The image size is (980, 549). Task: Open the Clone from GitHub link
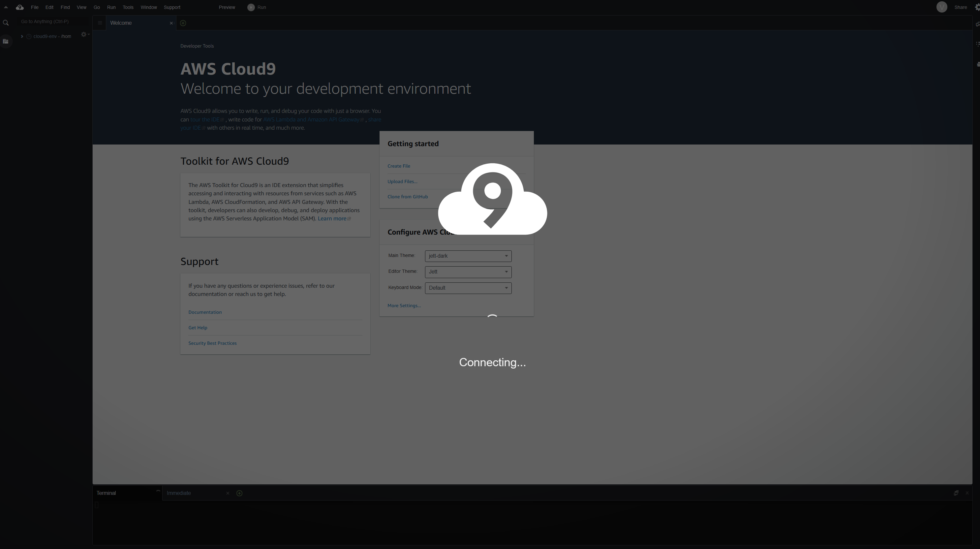point(408,197)
